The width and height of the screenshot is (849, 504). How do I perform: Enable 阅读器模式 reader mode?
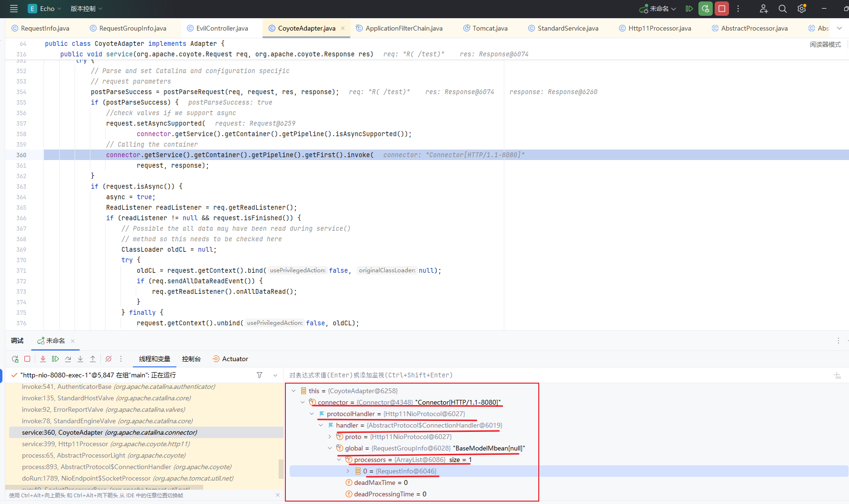[825, 44]
